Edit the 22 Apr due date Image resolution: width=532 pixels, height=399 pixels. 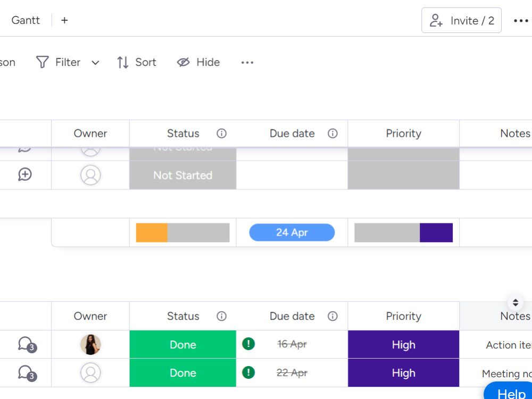[292, 372]
